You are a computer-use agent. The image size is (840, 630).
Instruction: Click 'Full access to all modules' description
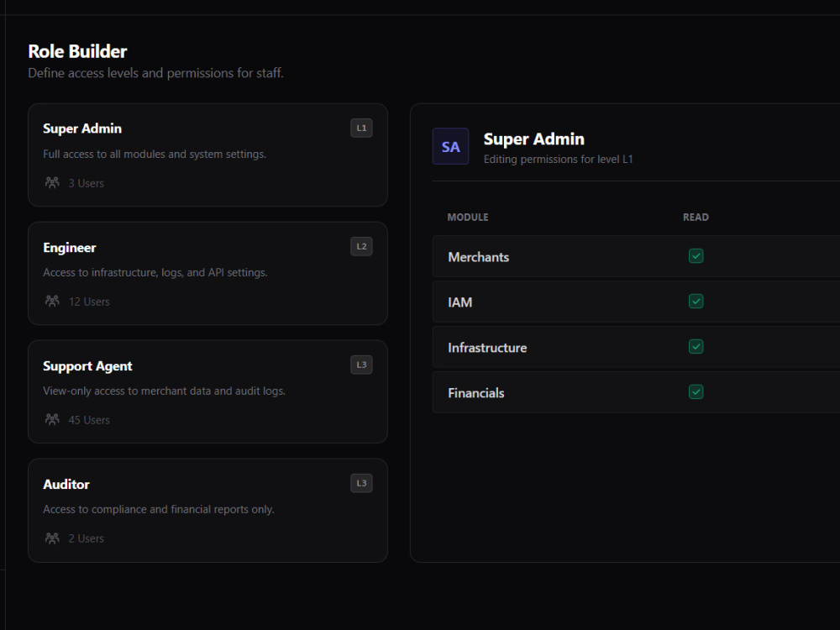[155, 154]
